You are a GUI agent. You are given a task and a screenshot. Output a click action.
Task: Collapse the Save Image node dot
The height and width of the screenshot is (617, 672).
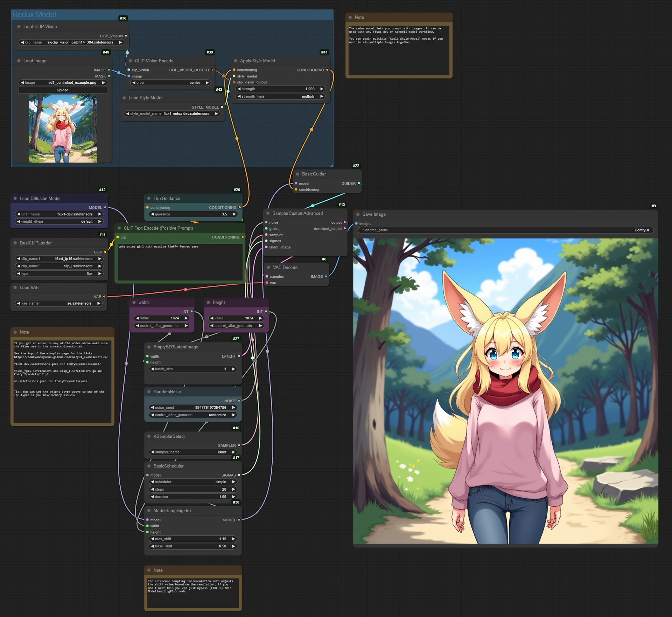[x=358, y=214]
